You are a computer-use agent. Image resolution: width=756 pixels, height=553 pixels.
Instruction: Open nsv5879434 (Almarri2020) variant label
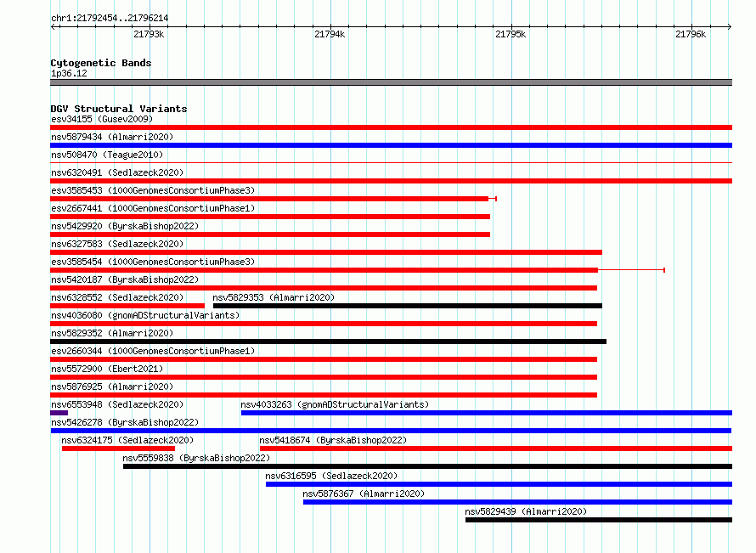click(x=112, y=137)
